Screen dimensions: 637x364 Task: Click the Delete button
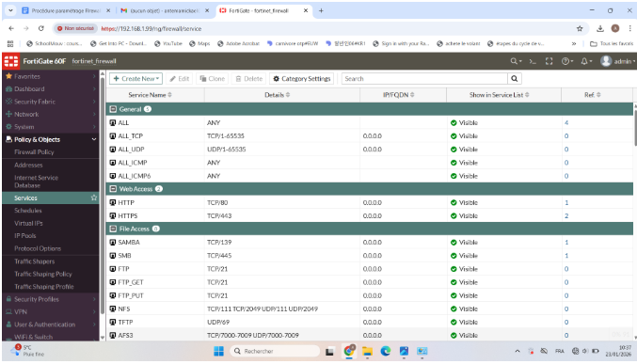coord(249,79)
